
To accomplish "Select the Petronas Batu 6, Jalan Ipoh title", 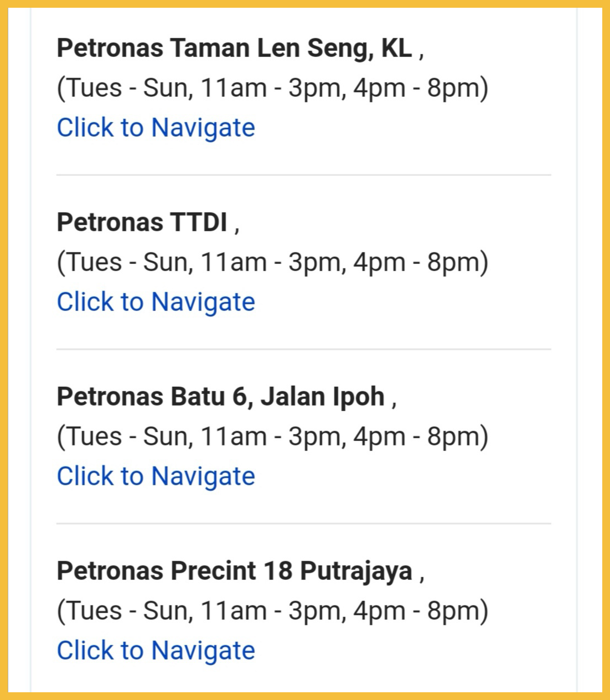I will (x=220, y=397).
